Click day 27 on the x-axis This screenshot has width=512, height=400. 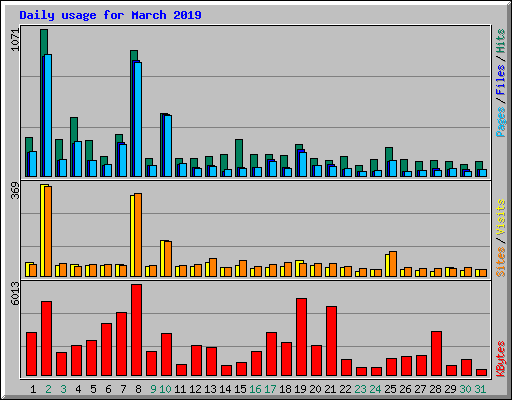click(x=420, y=389)
